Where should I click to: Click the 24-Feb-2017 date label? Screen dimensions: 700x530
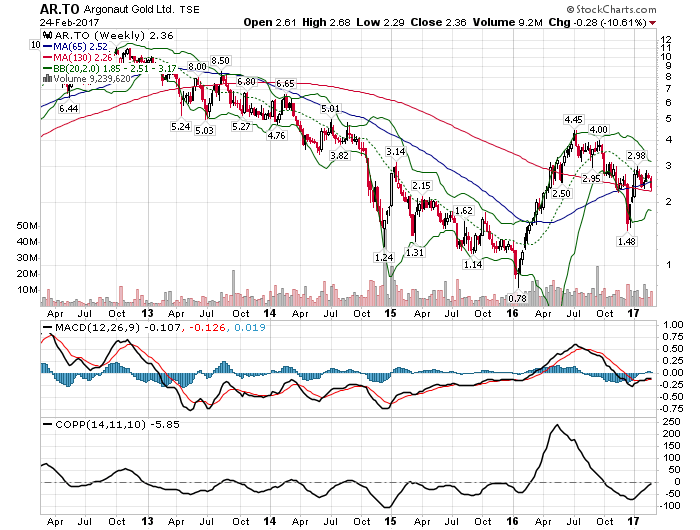coord(69,22)
